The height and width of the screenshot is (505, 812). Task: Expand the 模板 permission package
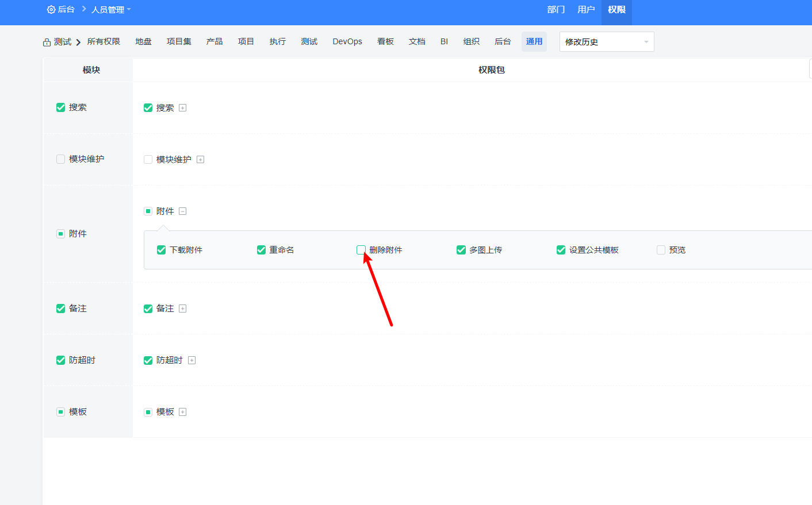tap(183, 412)
